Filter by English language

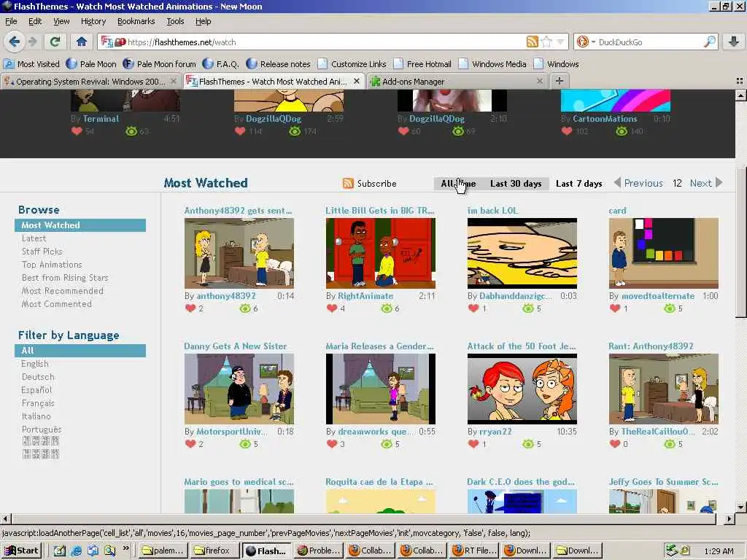pos(35,363)
